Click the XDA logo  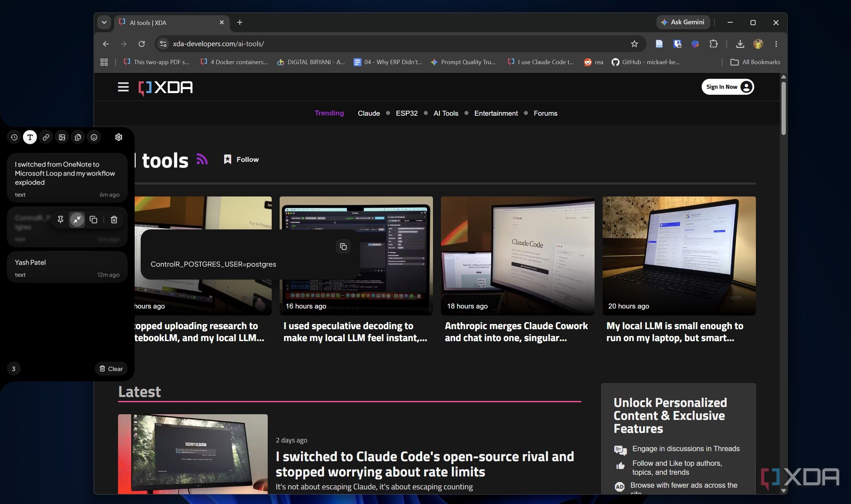pos(165,88)
